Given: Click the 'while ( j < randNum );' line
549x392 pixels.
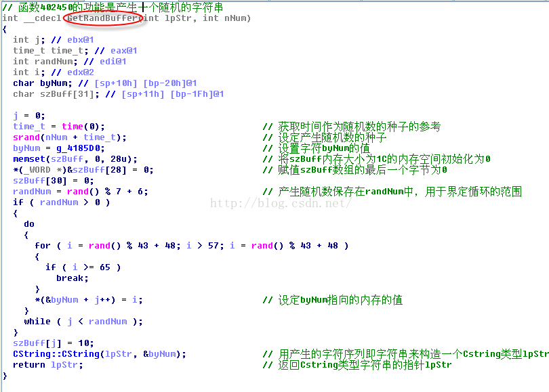Looking at the screenshot, I should [x=83, y=322].
